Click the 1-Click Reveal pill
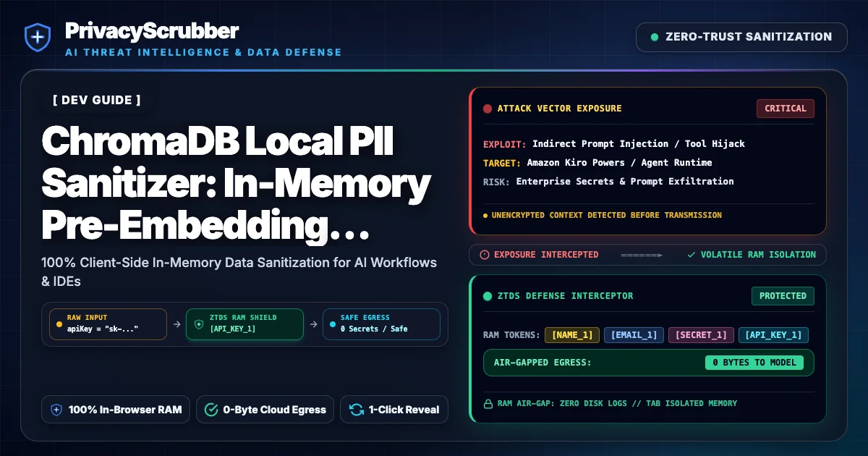 pos(394,410)
